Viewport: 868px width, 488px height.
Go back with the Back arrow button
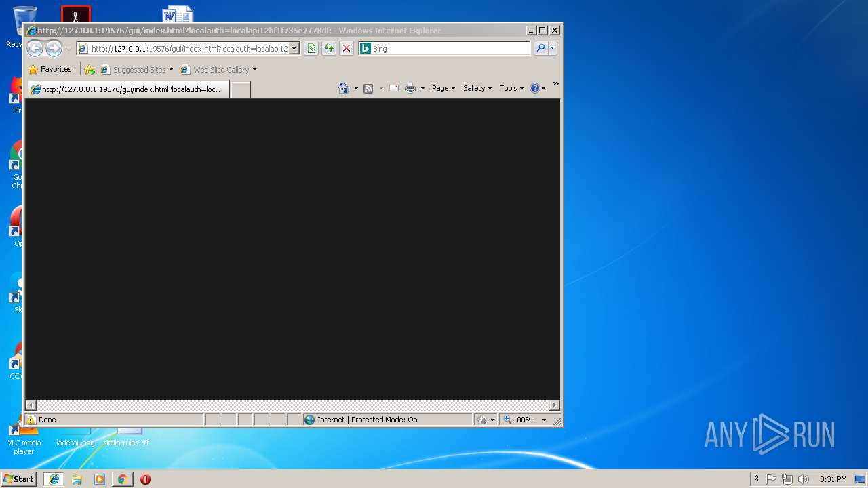35,48
